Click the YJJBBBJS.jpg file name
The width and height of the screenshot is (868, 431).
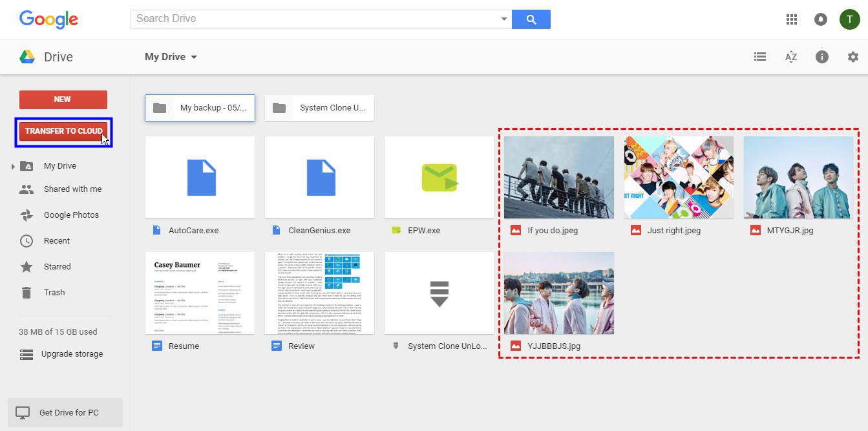pos(554,346)
